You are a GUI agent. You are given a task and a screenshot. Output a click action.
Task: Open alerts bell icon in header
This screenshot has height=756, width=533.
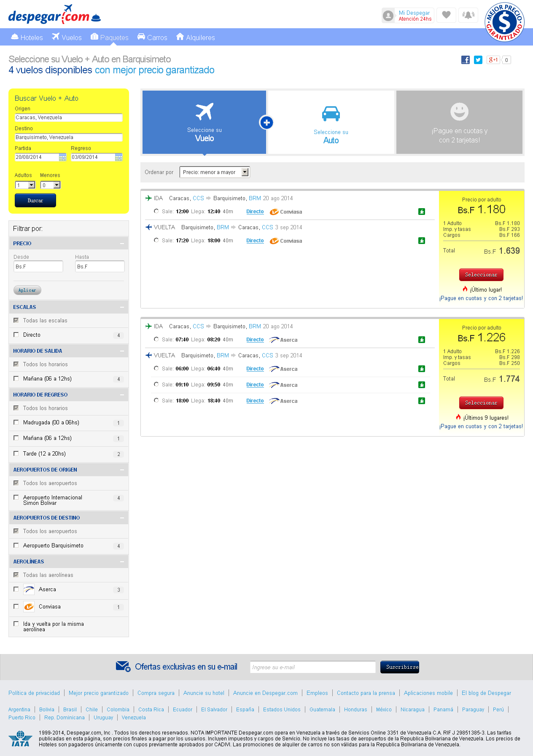coord(468,15)
